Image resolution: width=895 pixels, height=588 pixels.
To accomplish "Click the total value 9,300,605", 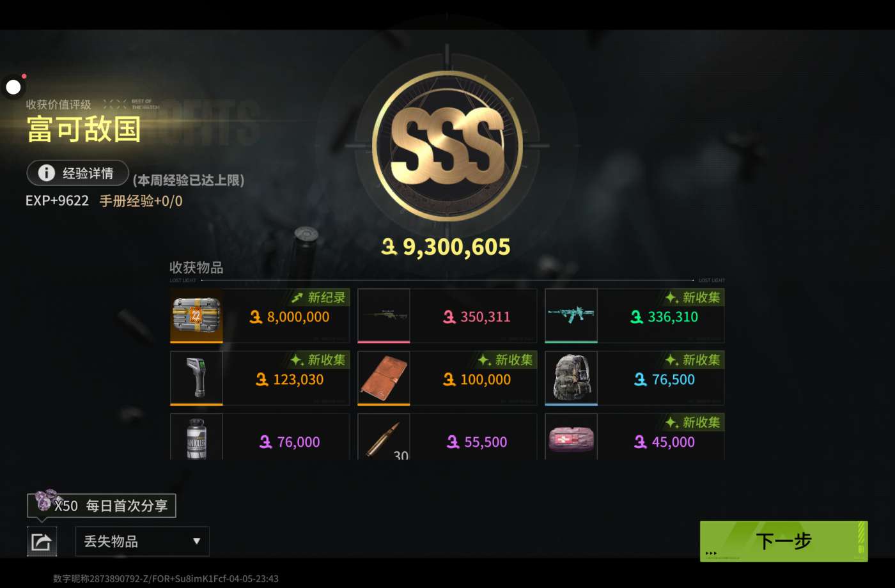I will [x=446, y=247].
